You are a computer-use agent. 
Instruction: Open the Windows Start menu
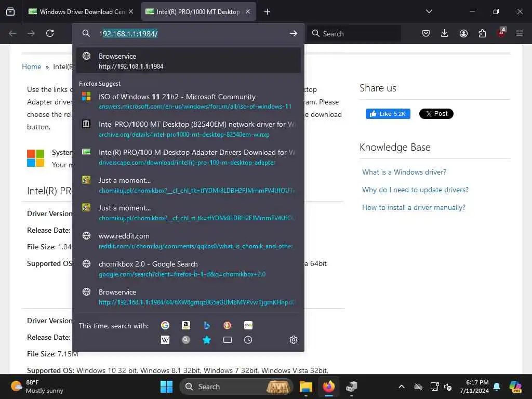166,387
